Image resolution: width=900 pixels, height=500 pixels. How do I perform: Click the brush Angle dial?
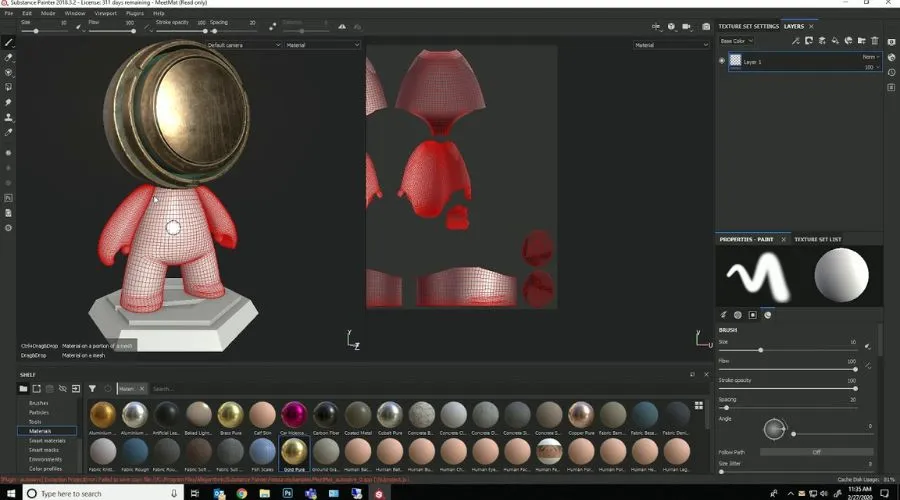[774, 429]
